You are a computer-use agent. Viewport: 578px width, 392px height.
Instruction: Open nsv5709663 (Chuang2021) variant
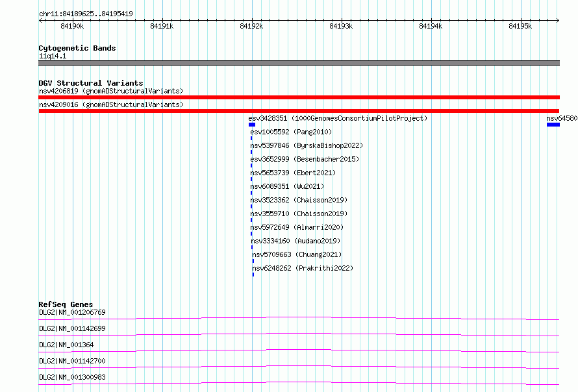tap(297, 254)
